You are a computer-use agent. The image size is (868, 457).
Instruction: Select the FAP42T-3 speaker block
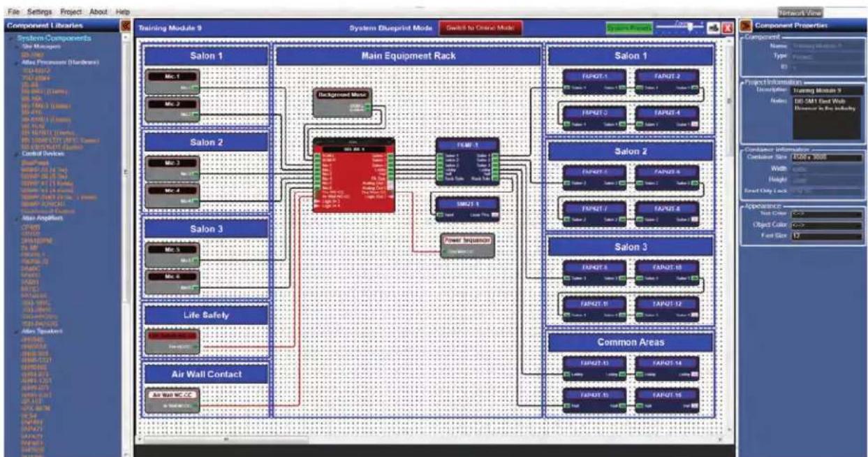[595, 117]
